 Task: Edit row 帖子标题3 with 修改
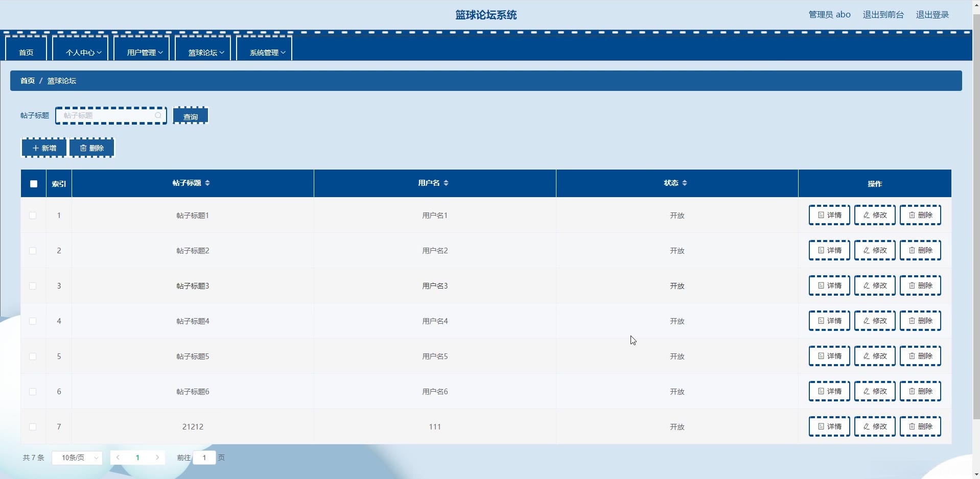875,285
